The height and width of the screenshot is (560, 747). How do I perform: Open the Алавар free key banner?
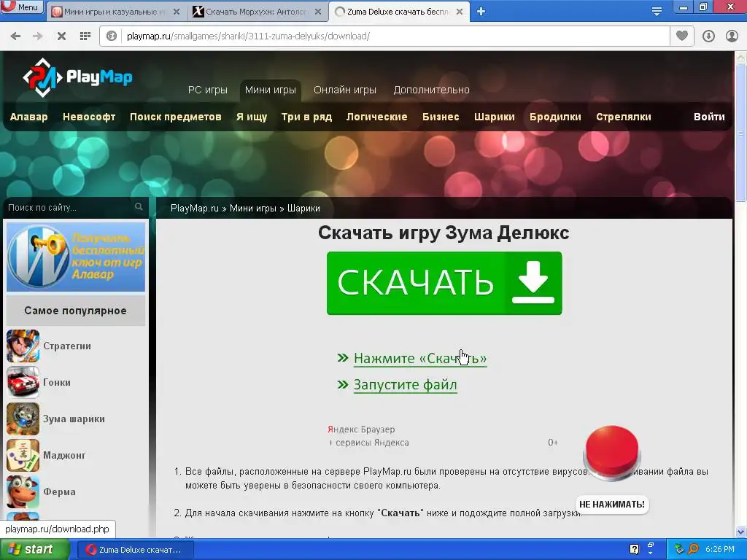point(76,257)
